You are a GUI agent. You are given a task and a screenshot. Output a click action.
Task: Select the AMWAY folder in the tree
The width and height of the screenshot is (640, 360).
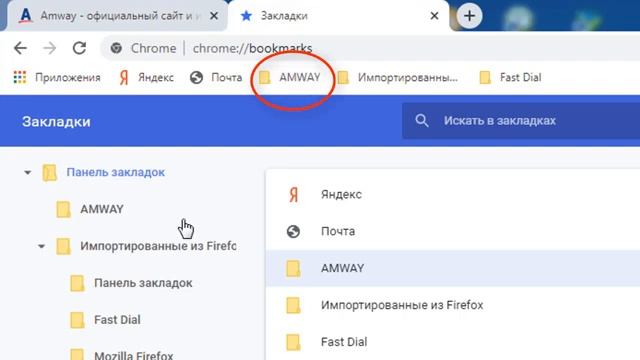click(x=102, y=209)
